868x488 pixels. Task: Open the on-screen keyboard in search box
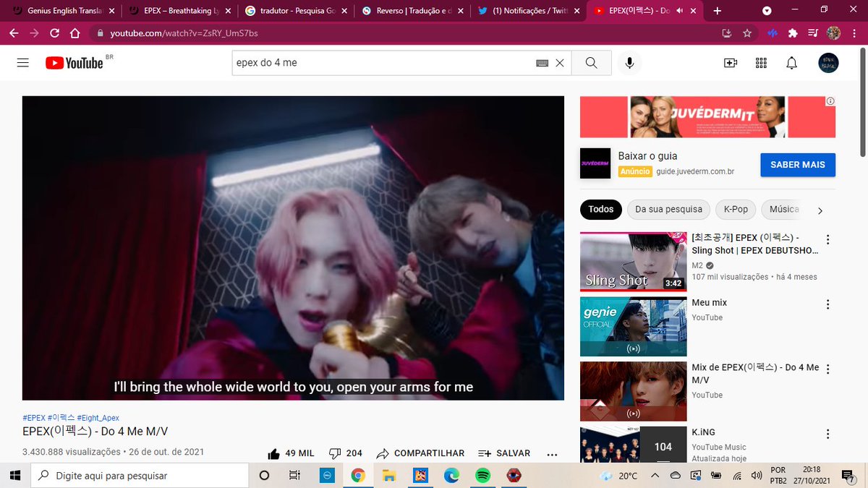(542, 63)
